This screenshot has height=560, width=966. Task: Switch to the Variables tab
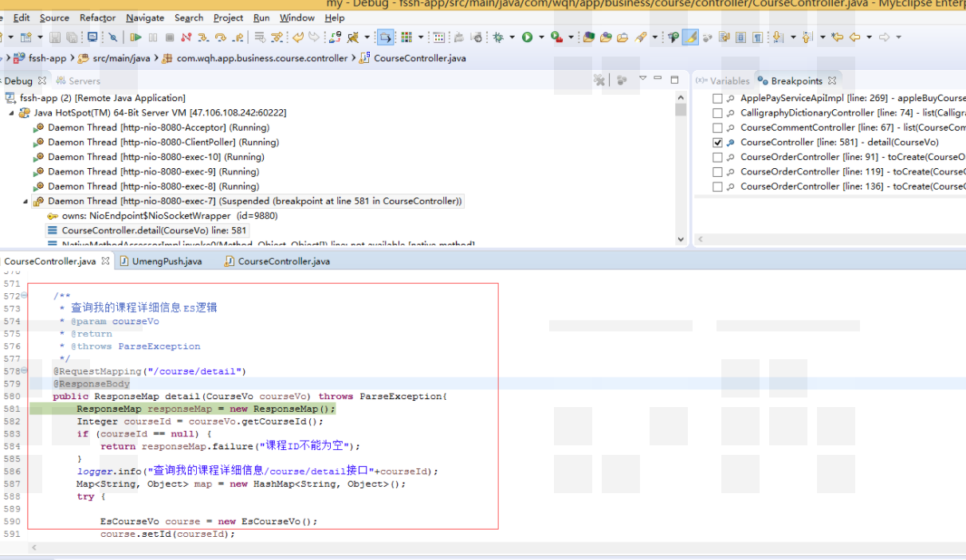[x=723, y=80]
